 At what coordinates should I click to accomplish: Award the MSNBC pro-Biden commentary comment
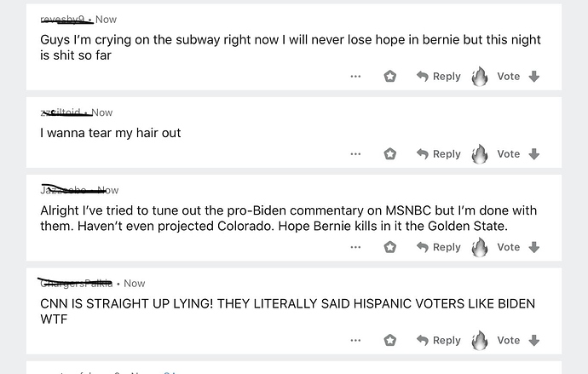[390, 247]
